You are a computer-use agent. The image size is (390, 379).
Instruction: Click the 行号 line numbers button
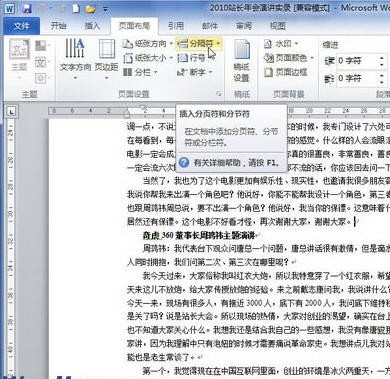191,58
